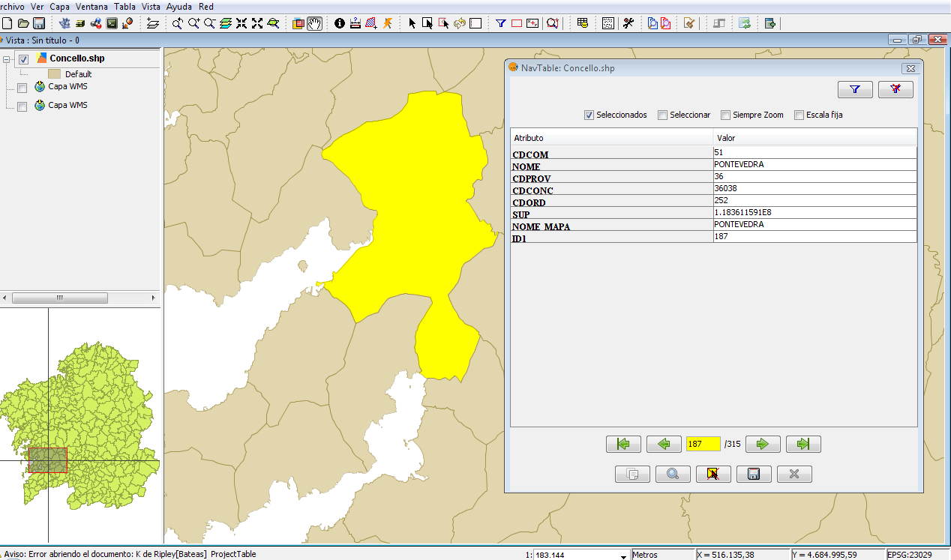Apply filter with NavTable blue funnel button
Viewport: 951px width, 560px height.
pos(855,89)
